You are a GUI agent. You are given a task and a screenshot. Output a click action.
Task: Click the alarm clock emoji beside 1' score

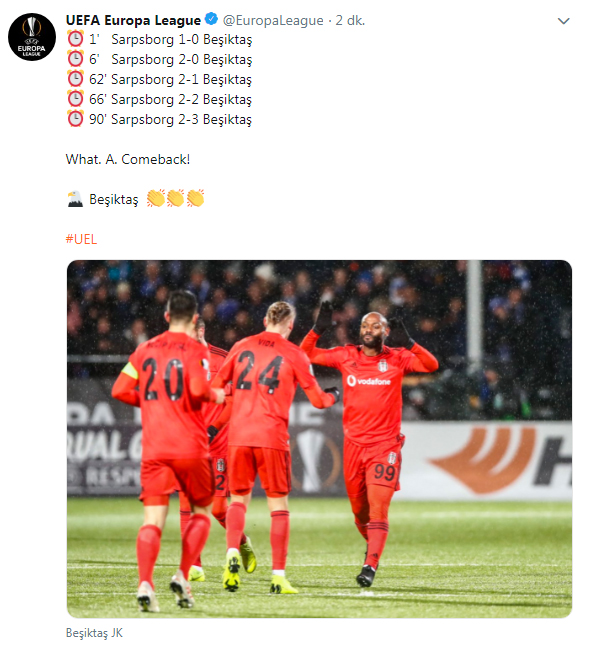pyautogui.click(x=75, y=39)
